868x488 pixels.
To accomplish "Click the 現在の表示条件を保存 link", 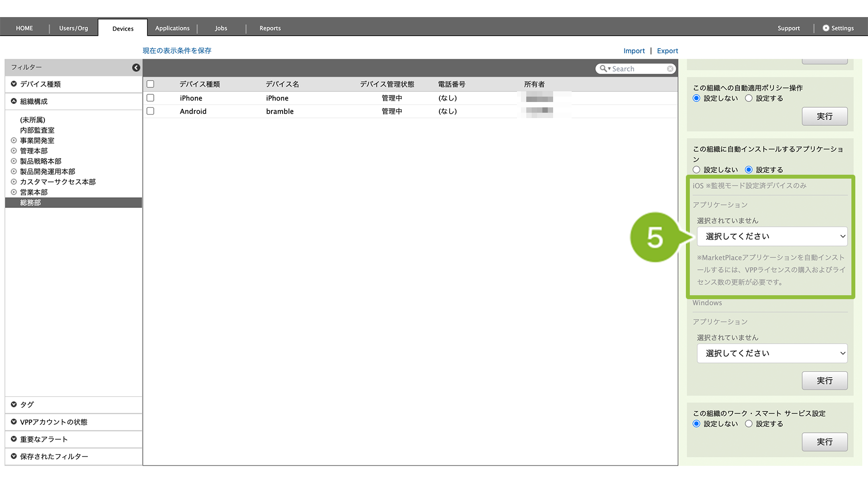I will click(x=177, y=51).
